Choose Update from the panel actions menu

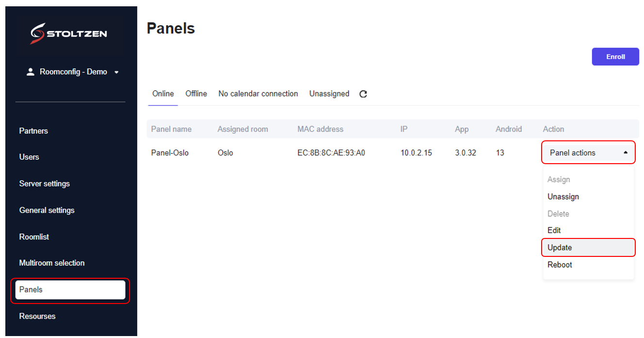pyautogui.click(x=560, y=248)
